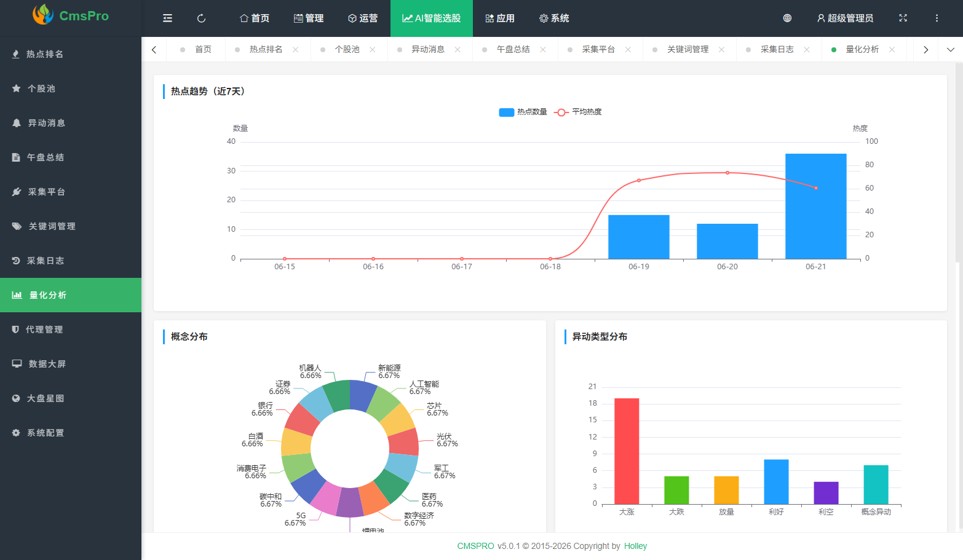Viewport: 963px width, 560px height.
Task: Toggle 热点数量 legend series
Action: pyautogui.click(x=523, y=112)
